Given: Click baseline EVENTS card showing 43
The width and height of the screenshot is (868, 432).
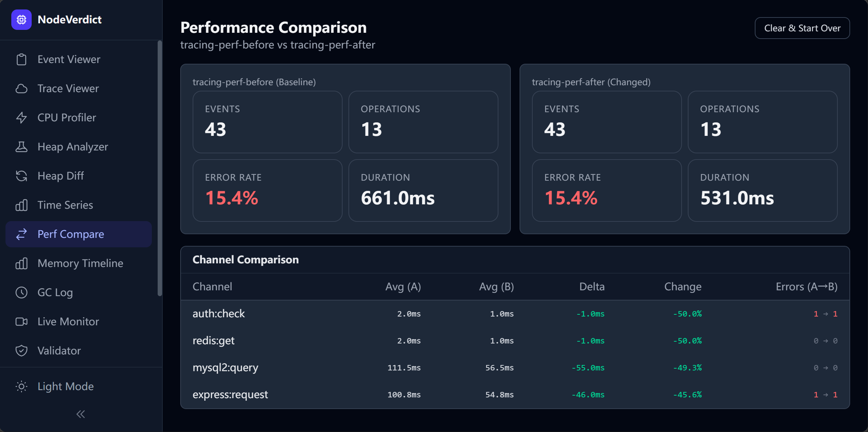Looking at the screenshot, I should pyautogui.click(x=267, y=122).
